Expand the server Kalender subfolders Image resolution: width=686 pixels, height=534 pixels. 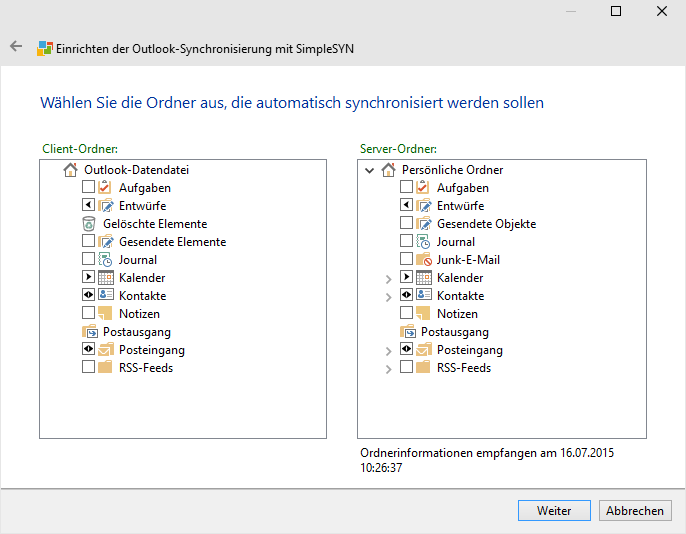click(x=388, y=279)
